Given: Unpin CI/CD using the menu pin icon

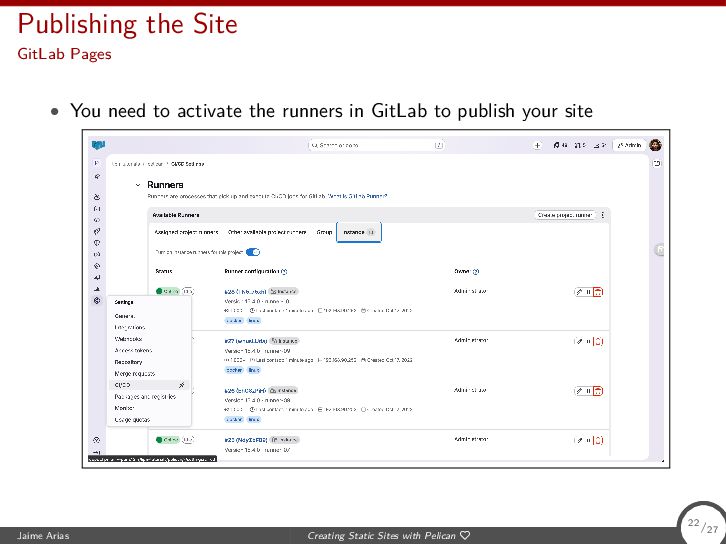Looking at the screenshot, I should point(182,385).
